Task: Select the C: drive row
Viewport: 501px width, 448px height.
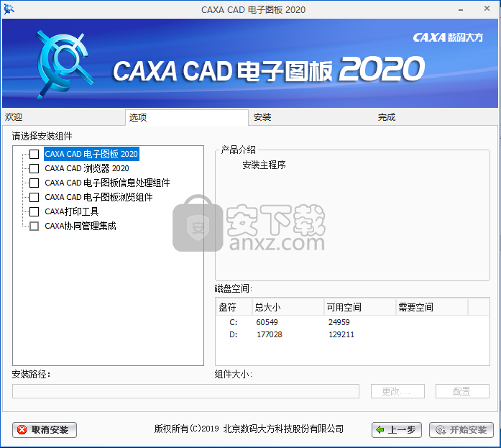Action: (352, 322)
